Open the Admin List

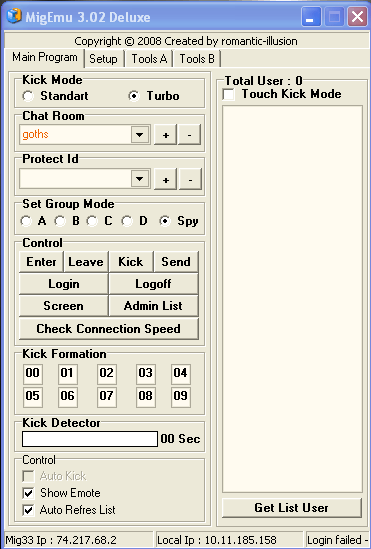click(153, 306)
